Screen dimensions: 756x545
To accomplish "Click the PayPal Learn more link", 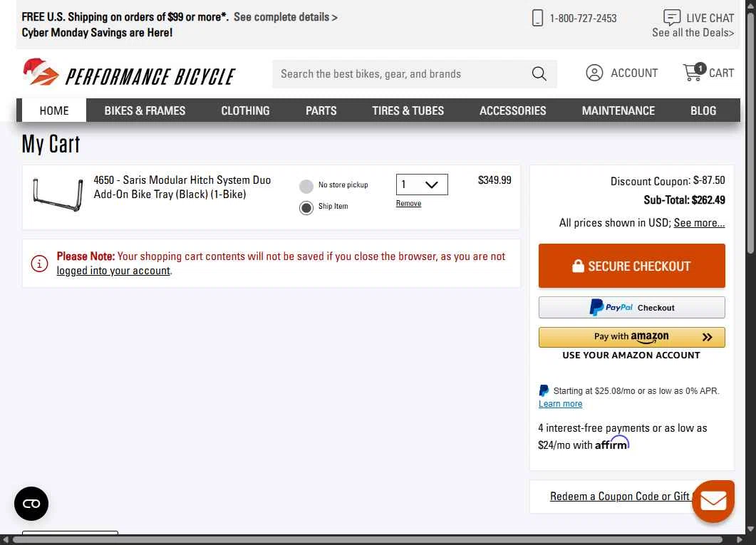I will tap(560, 404).
